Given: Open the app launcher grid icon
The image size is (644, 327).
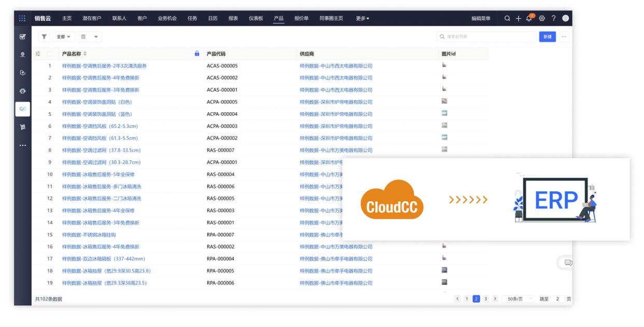Looking at the screenshot, I should click(x=22, y=18).
